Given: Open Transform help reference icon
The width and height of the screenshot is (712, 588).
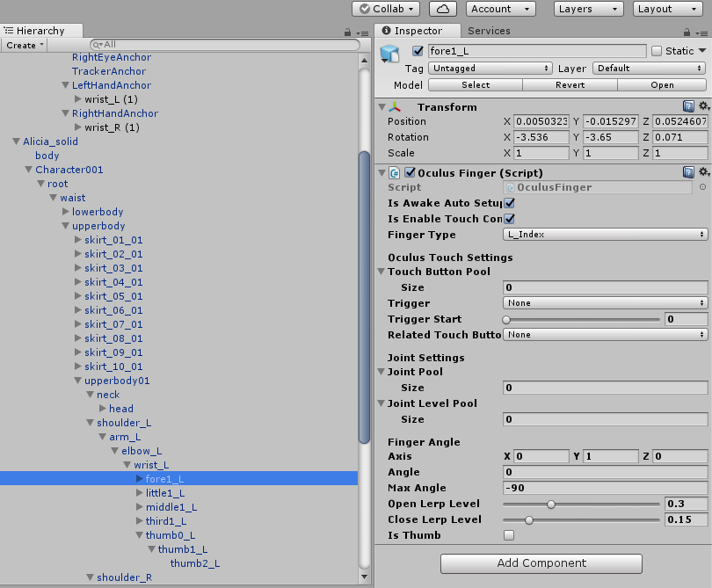Looking at the screenshot, I should pos(688,106).
